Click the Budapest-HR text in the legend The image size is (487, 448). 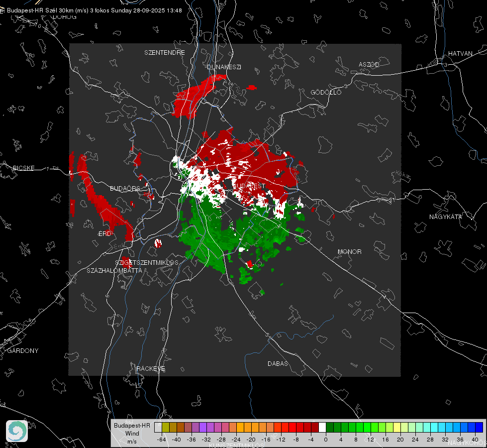tap(132, 425)
